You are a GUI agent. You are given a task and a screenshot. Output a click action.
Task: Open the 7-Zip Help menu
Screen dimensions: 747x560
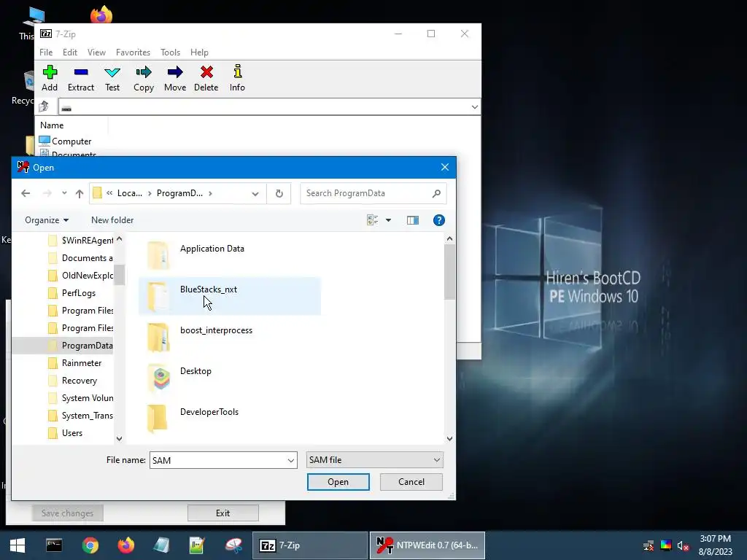(199, 52)
